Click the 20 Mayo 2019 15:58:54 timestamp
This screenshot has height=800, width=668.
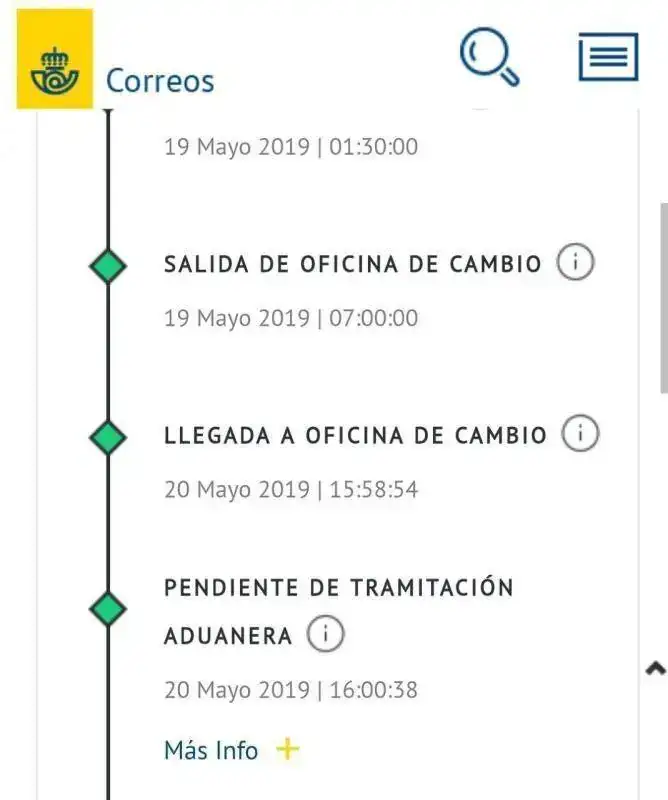pos(291,489)
